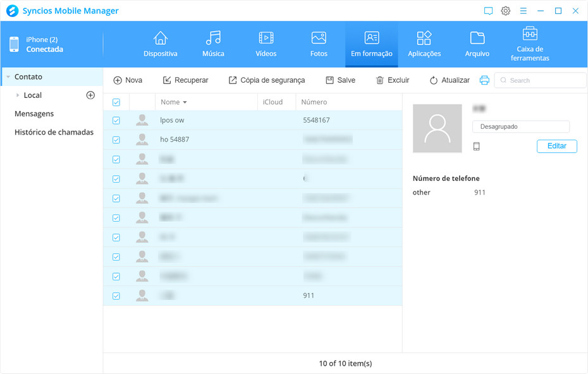Collapse the Contato tree node
Image resolution: width=588 pixels, height=374 pixels.
(x=8, y=77)
